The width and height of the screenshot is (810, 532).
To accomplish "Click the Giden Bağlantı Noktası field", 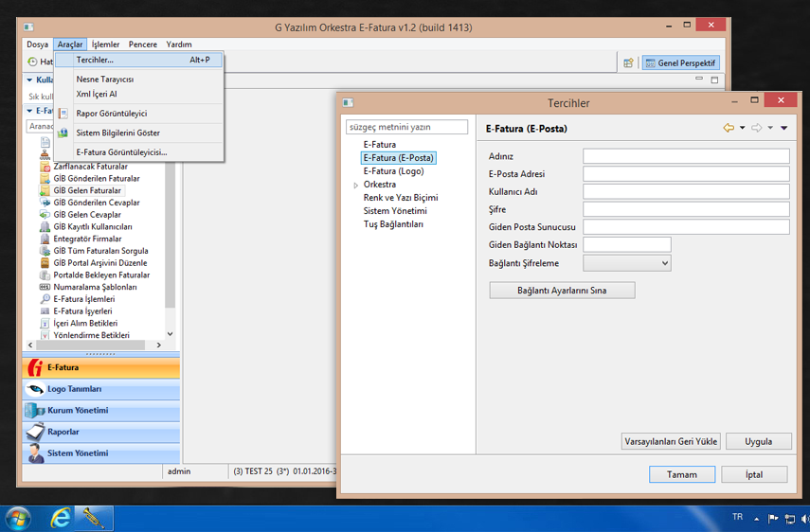I will tap(627, 244).
